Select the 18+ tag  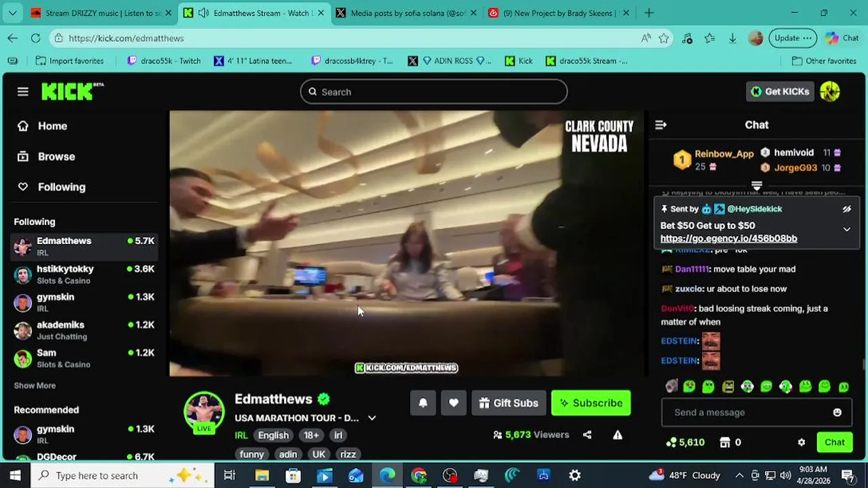(x=311, y=435)
